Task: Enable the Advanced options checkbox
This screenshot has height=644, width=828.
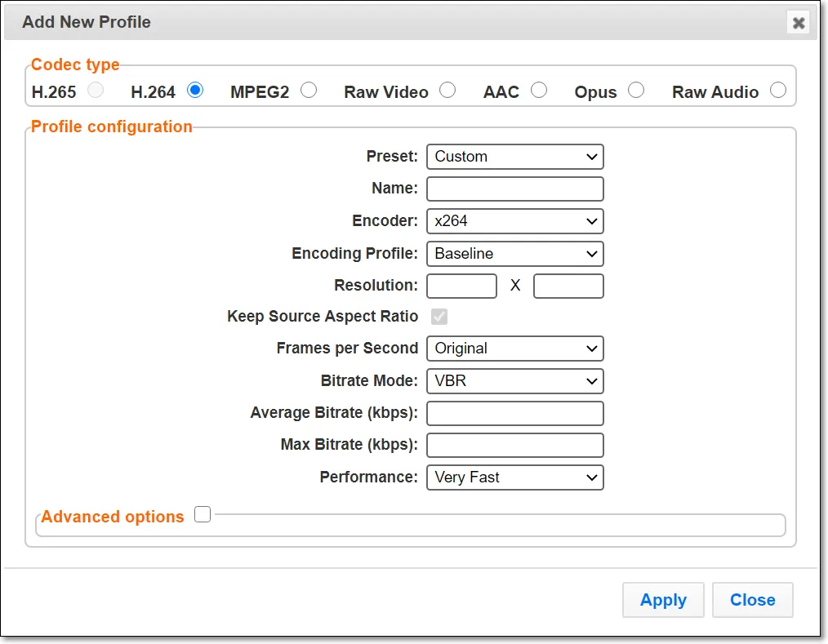Action: 203,515
